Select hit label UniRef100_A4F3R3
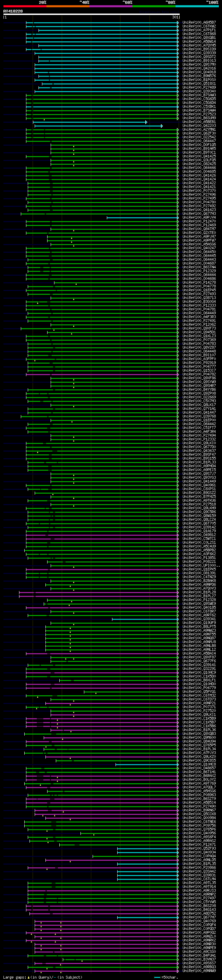 199,316
